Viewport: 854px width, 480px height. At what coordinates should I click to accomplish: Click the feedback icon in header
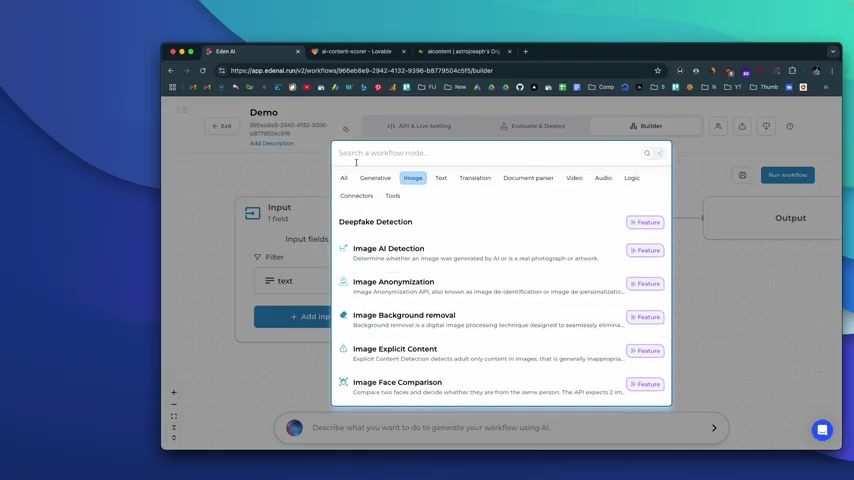(766, 126)
